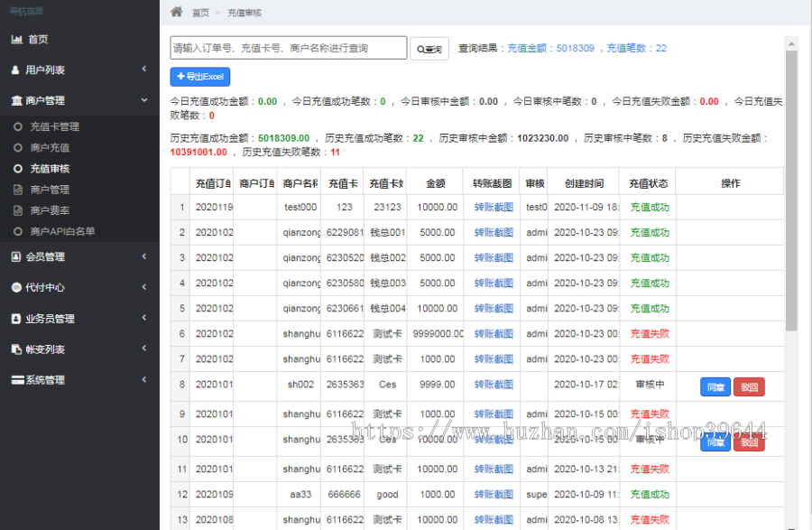The width and height of the screenshot is (812, 530).
Task: Click the 充值金额：5018309 query result text
Action: (550, 48)
